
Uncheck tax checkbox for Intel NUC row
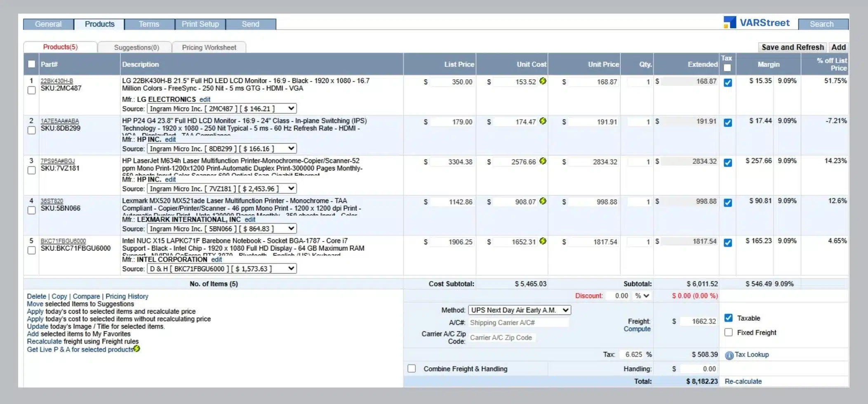(x=728, y=243)
